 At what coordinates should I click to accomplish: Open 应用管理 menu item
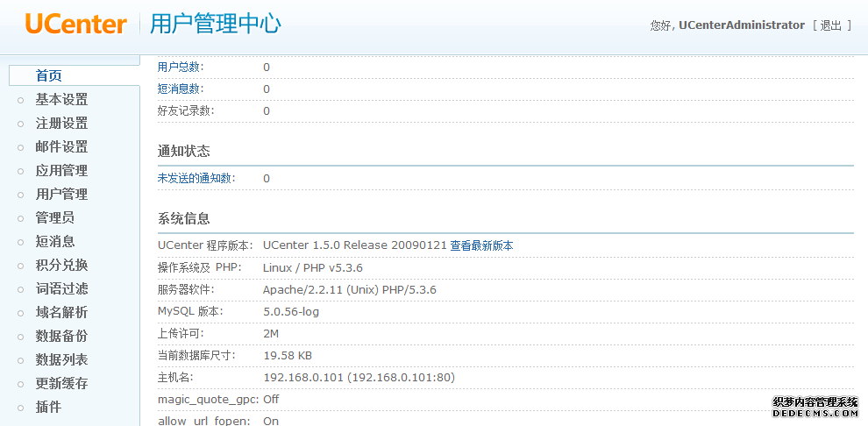61,171
